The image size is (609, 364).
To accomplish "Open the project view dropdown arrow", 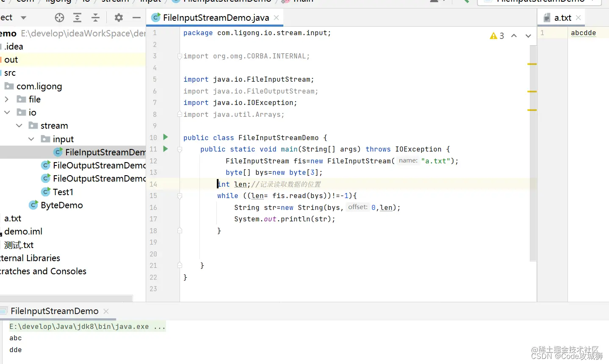I will pos(23,17).
